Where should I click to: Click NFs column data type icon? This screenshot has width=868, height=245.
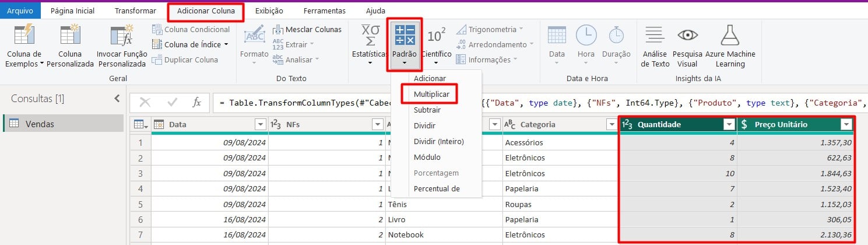[276, 124]
